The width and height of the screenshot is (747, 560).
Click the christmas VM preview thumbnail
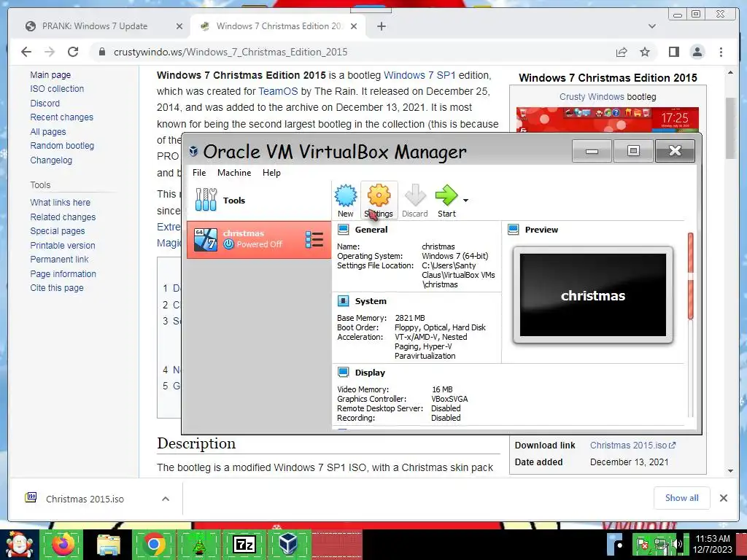pos(592,295)
